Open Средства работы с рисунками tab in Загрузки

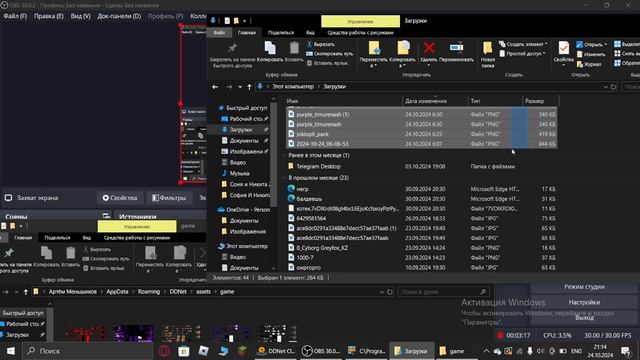pyautogui.click(x=360, y=33)
